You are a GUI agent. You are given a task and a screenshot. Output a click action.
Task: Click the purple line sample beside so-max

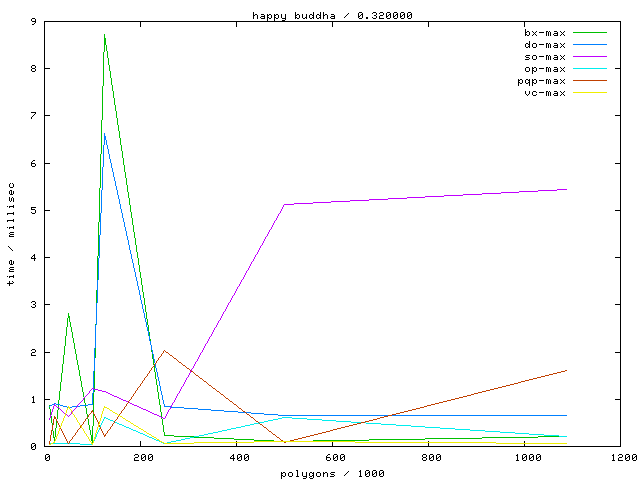(x=590, y=57)
